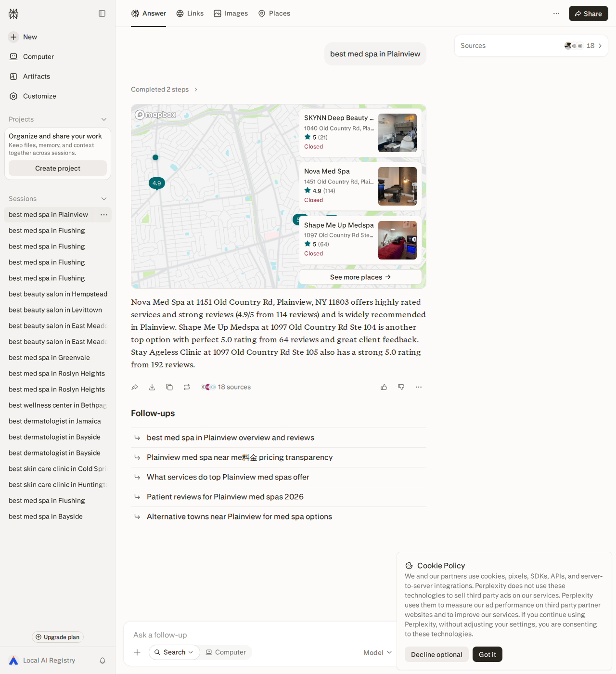Click the plus attach icon in follow-up box
The image size is (616, 674).
point(137,652)
